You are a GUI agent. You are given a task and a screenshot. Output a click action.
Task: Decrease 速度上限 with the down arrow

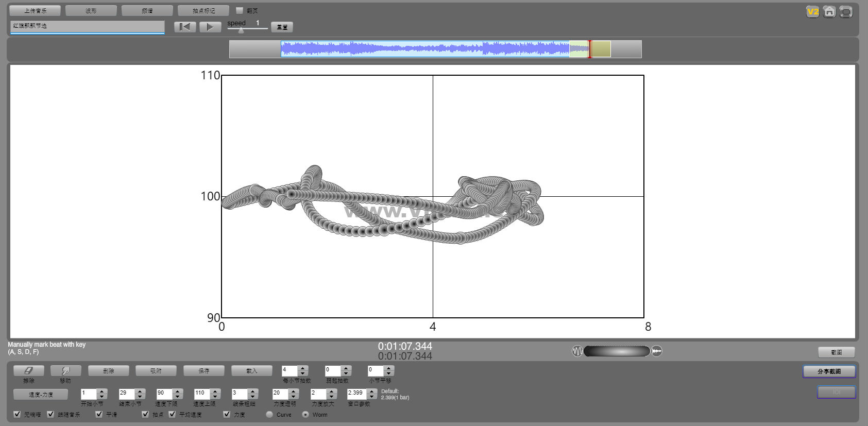click(215, 397)
